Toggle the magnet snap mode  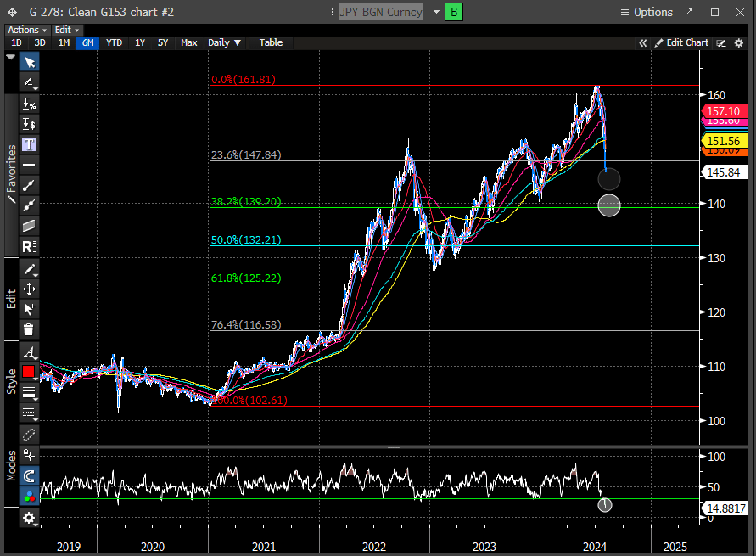click(x=29, y=476)
